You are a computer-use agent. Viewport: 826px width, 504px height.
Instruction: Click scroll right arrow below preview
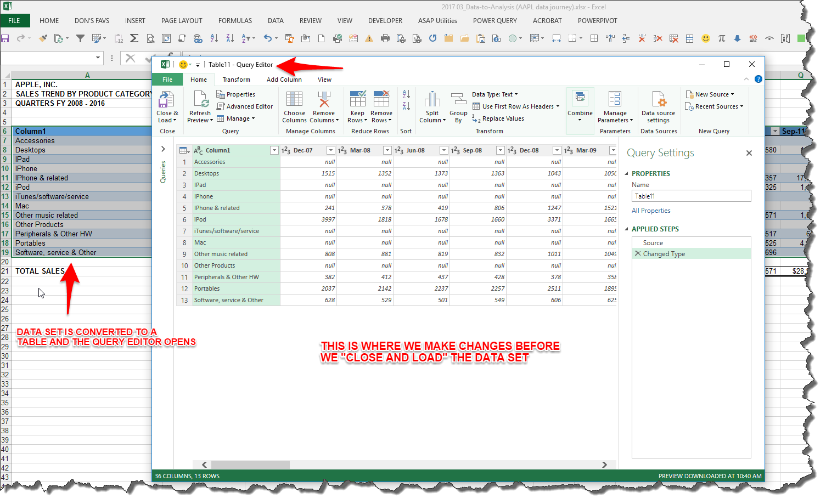point(604,465)
